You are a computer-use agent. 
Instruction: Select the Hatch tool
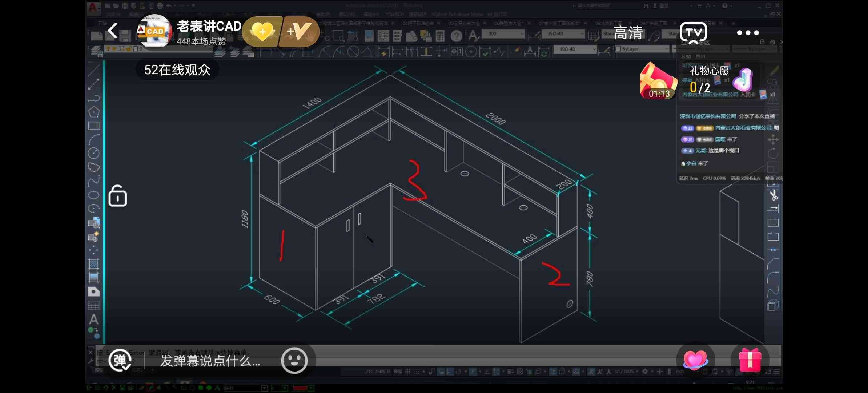pyautogui.click(x=93, y=264)
